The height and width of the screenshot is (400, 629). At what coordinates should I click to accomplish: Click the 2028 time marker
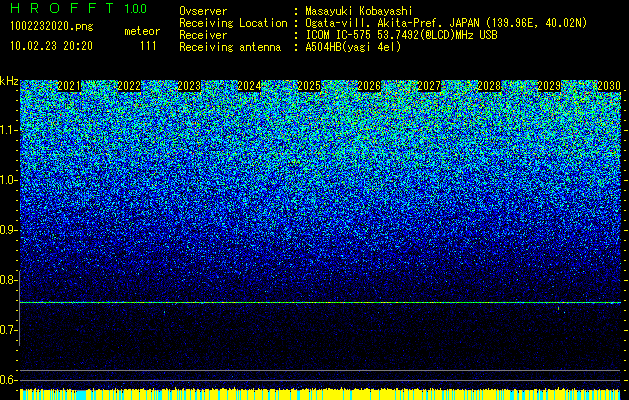(x=489, y=86)
